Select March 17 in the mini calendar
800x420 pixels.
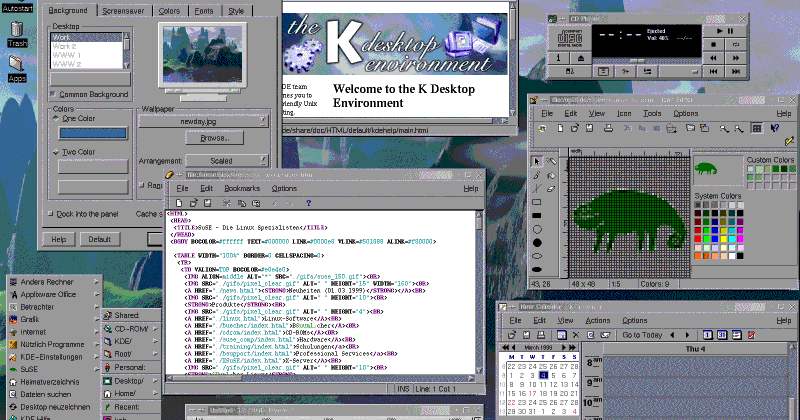tap(533, 393)
